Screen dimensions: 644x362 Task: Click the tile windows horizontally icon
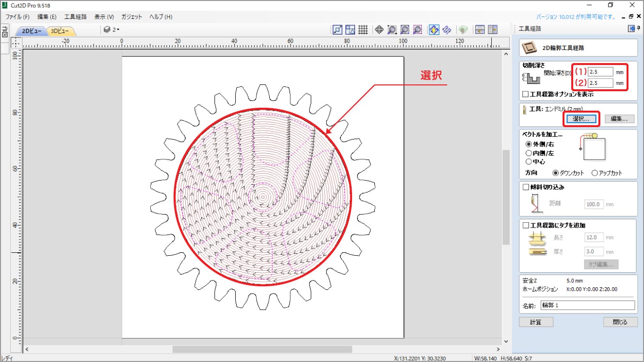pyautogui.click(x=480, y=30)
